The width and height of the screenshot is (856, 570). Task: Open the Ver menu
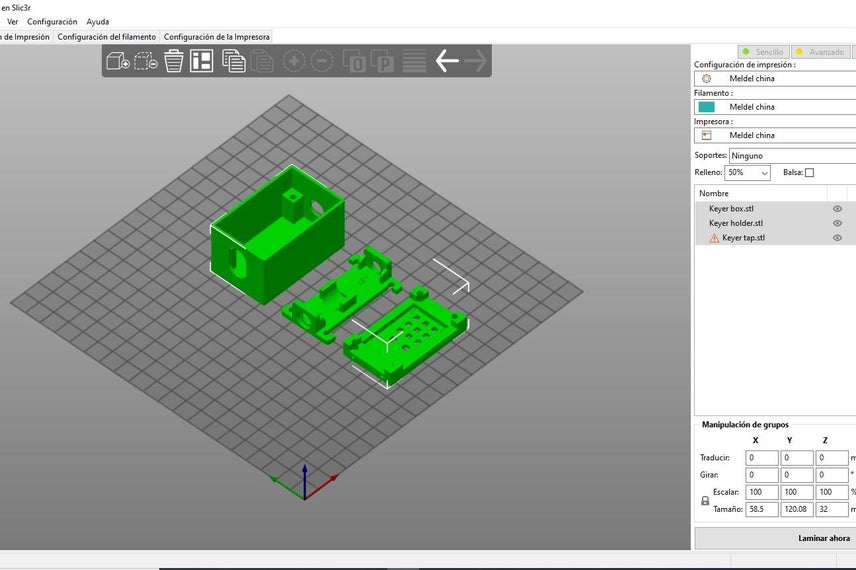(x=13, y=22)
